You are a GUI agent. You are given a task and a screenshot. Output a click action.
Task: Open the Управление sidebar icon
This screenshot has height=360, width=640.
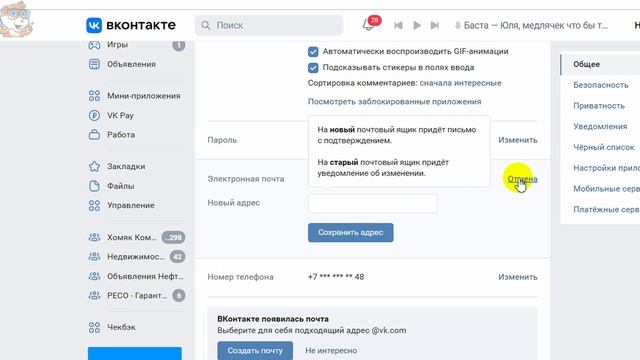coord(94,205)
